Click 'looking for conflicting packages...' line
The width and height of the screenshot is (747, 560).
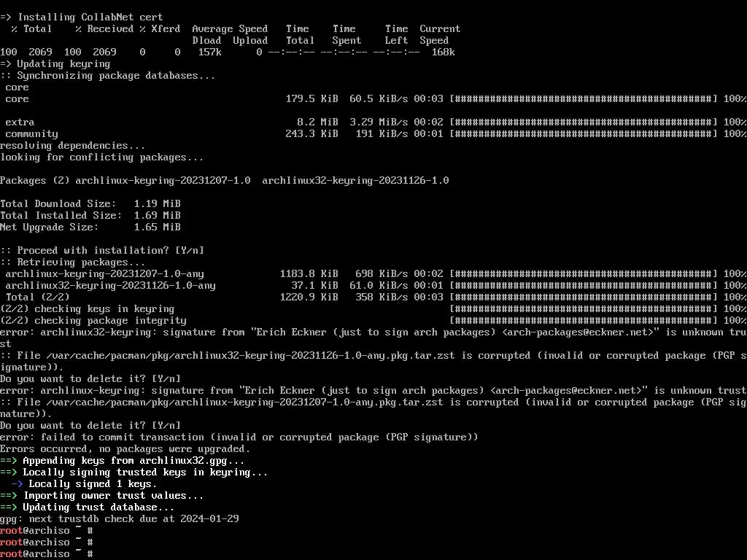[101, 157]
